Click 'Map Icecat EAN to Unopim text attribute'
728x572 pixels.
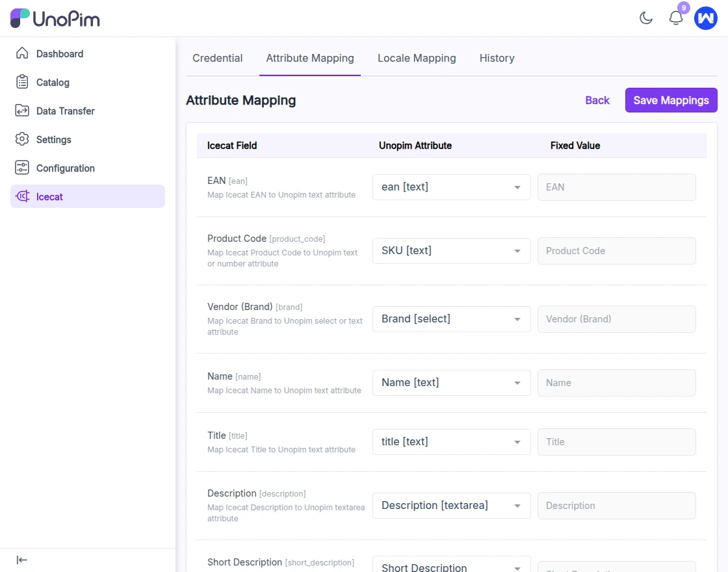(281, 195)
